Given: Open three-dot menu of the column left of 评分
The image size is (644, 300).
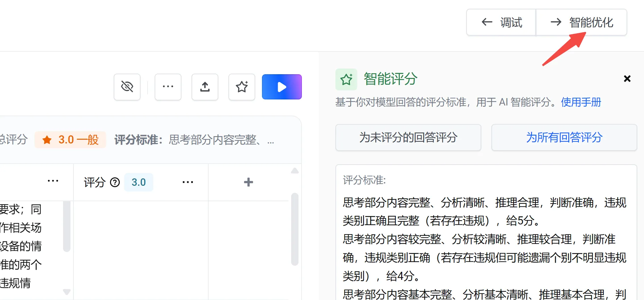Looking at the screenshot, I should [53, 181].
